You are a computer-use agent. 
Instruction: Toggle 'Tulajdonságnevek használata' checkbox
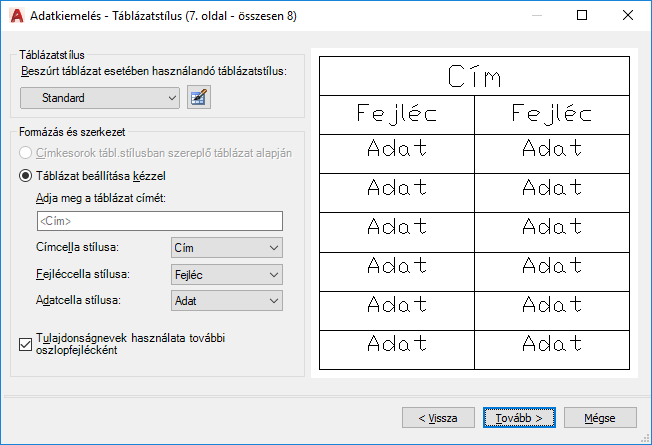point(26,345)
